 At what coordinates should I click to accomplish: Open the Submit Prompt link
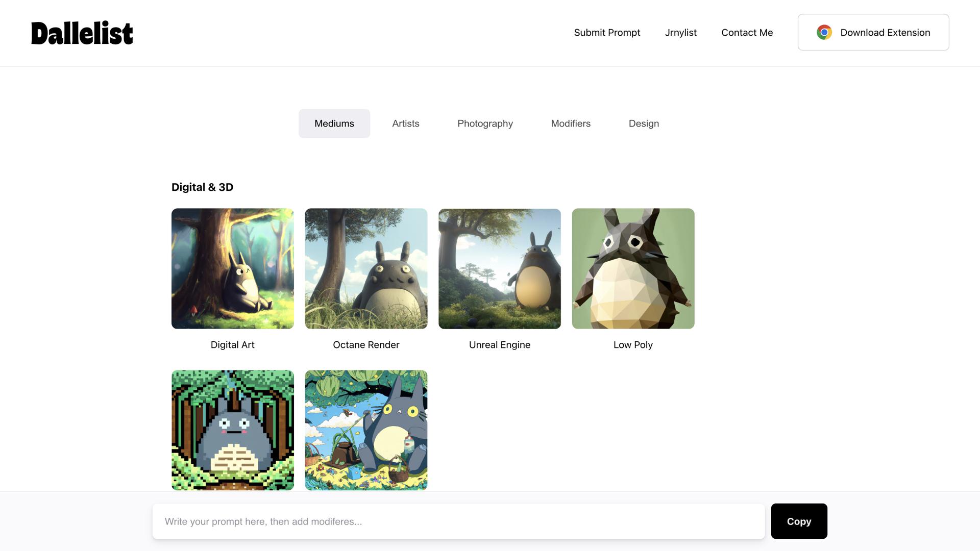click(x=607, y=33)
